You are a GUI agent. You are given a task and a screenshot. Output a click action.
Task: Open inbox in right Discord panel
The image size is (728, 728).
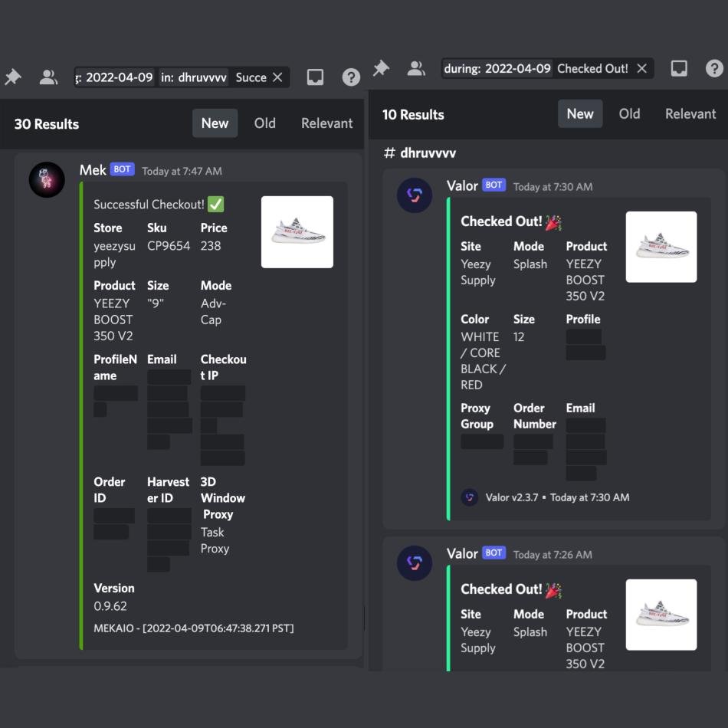[x=679, y=69]
